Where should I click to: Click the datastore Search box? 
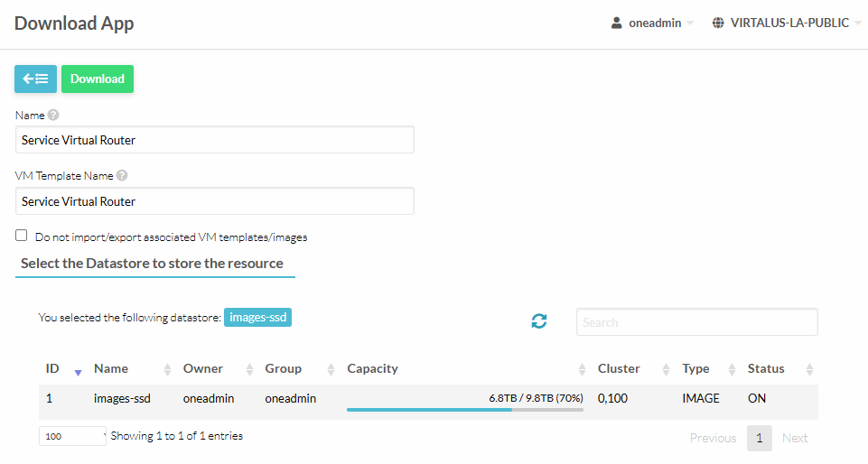tap(696, 322)
